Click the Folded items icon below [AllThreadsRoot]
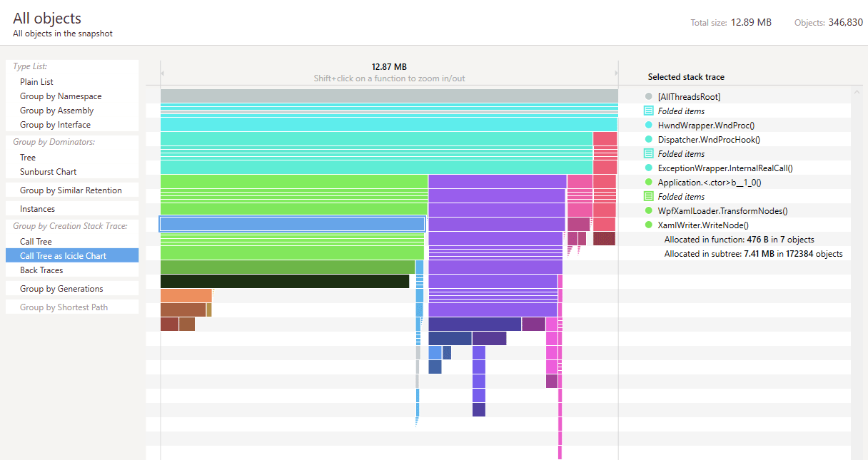The width and height of the screenshot is (868, 460). tap(648, 111)
